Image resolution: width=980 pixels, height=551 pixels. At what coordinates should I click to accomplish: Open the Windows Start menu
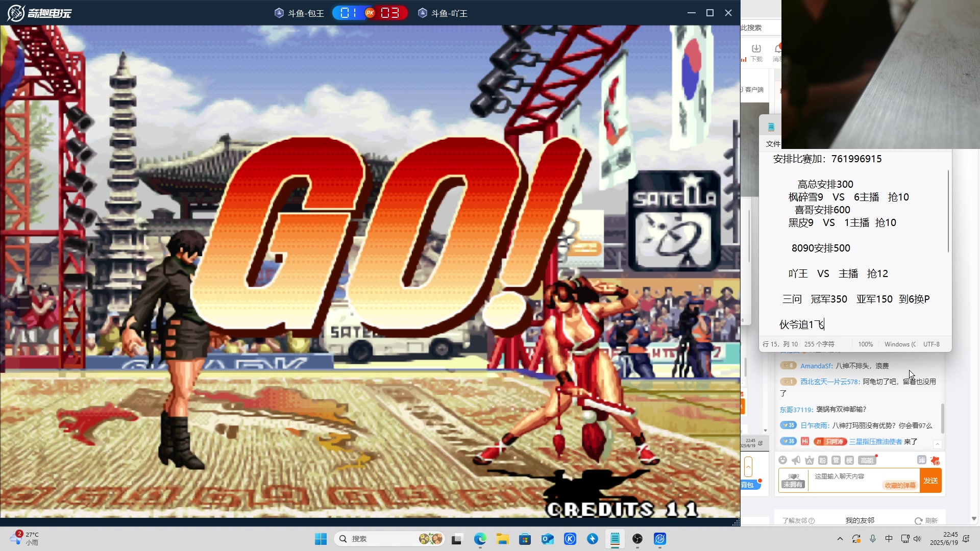tap(321, 539)
